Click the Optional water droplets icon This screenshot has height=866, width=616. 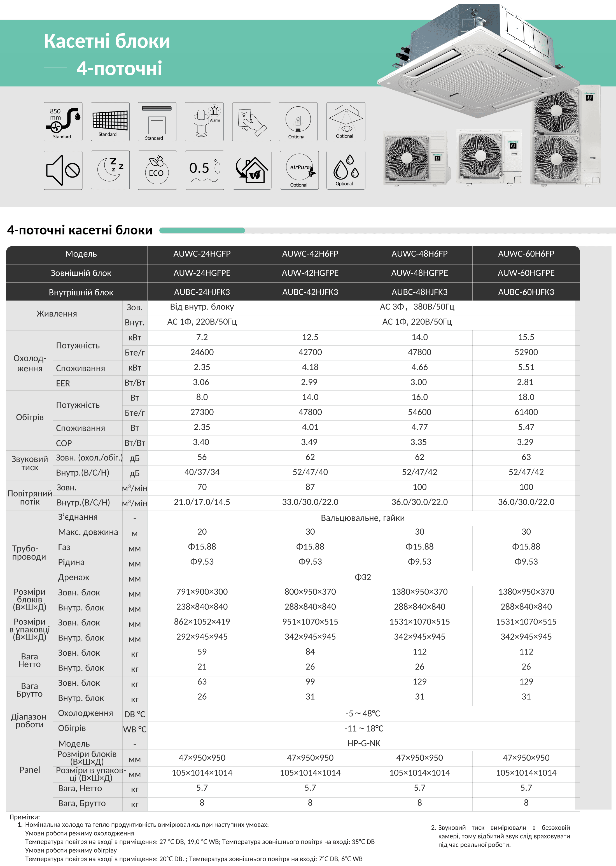346,170
